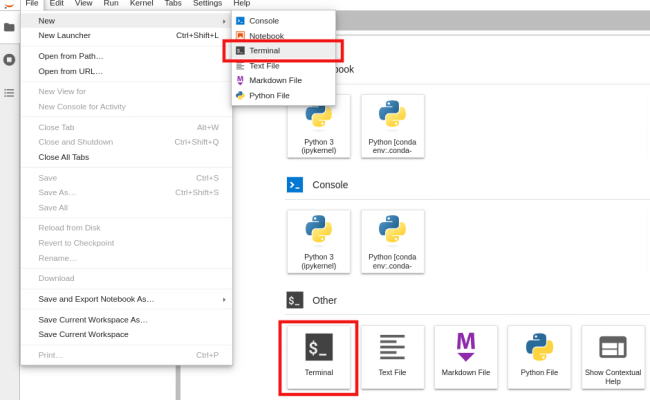Open the table of contents sidebar icon
Image resolution: width=650 pixels, height=400 pixels.
click(x=9, y=93)
